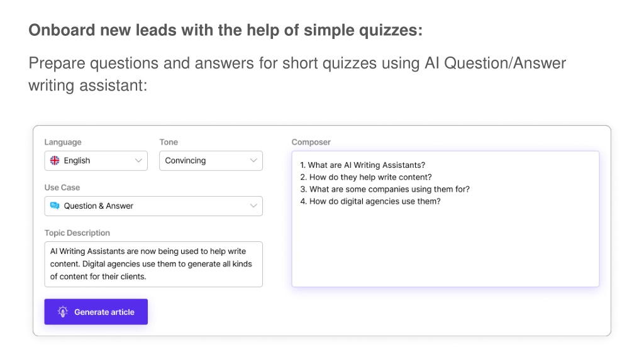Open the Question & Answer use case selector
Image resolution: width=644 pixels, height=362 pixels.
coord(153,206)
